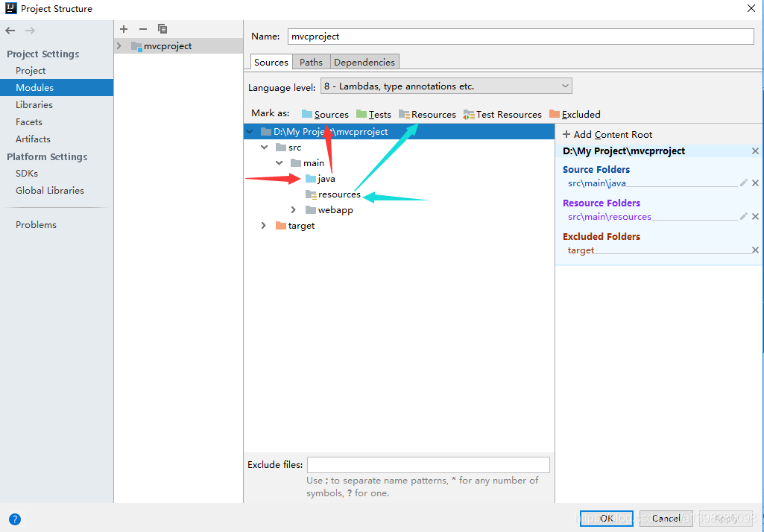Collapse the main folder
The image size is (764, 532).
pos(280,162)
